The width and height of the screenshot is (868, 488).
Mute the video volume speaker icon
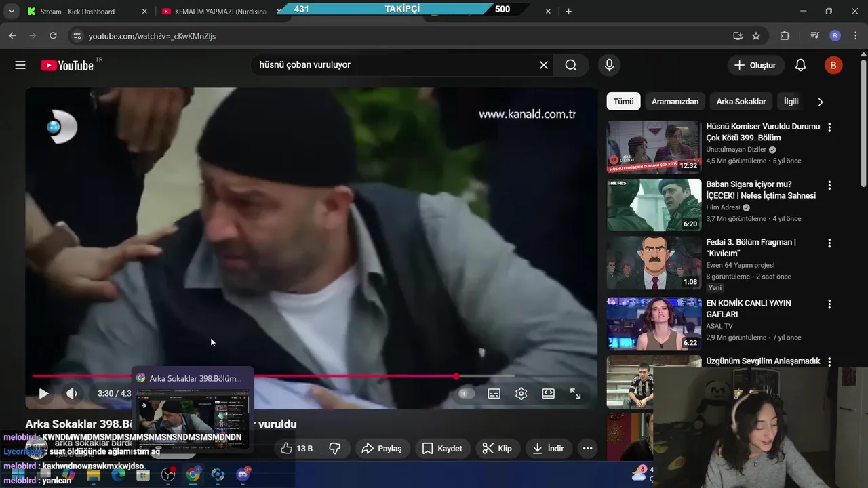[x=72, y=393]
